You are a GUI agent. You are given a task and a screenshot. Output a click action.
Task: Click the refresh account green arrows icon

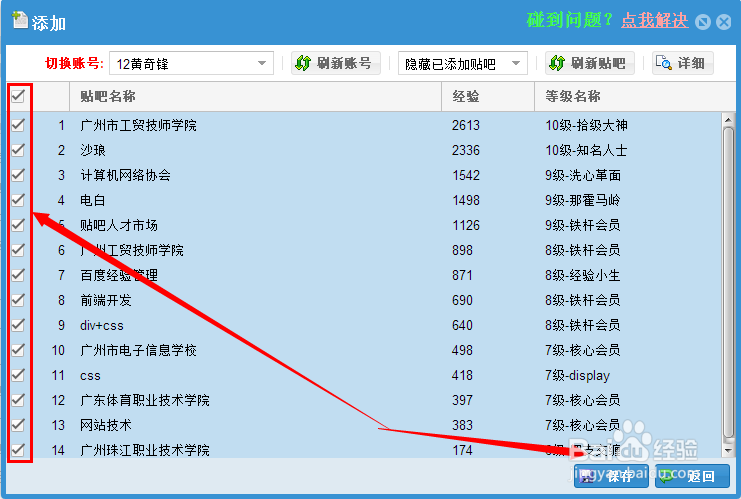point(303,63)
